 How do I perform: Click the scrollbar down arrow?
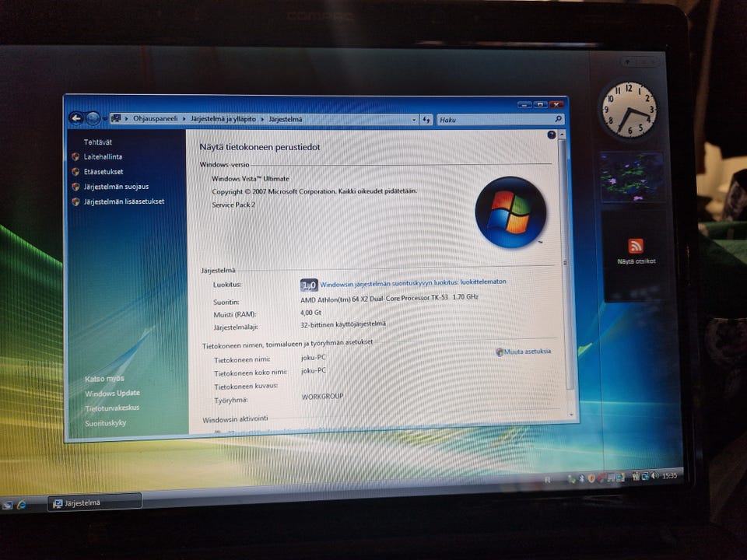(x=572, y=415)
